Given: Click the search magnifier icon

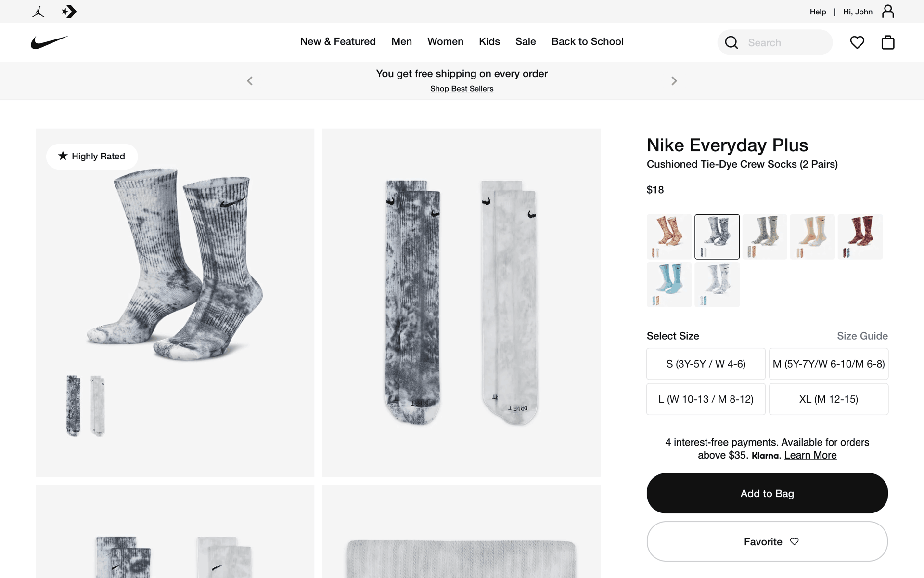Looking at the screenshot, I should [731, 42].
